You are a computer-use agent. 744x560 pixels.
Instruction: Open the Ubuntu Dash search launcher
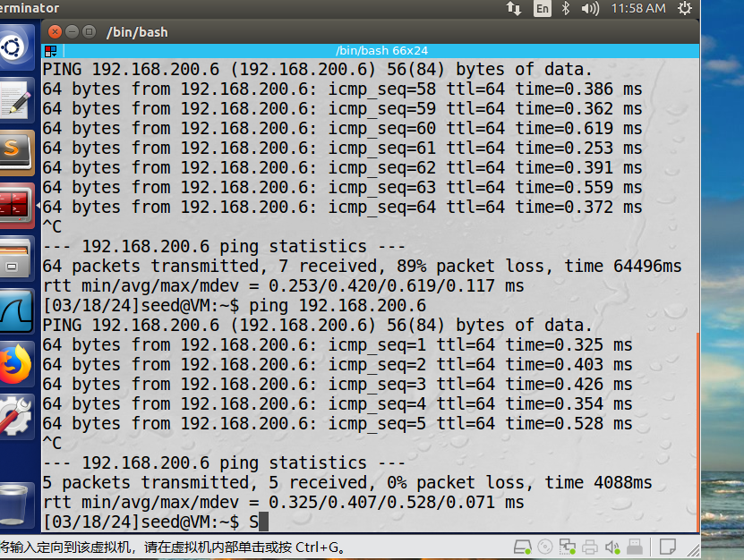tap(15, 47)
